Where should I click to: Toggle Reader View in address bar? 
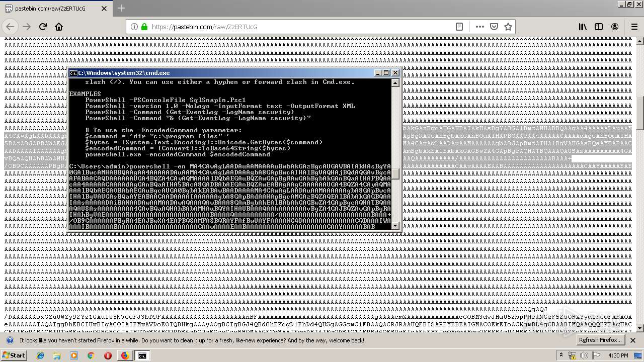pyautogui.click(x=459, y=27)
